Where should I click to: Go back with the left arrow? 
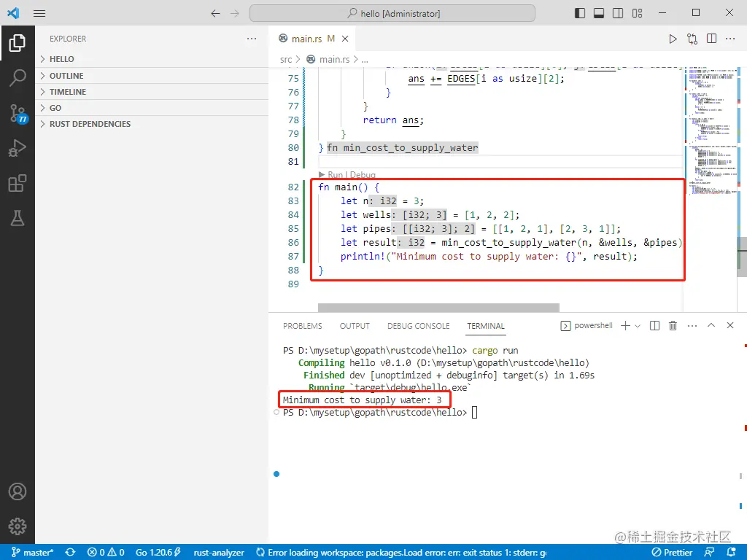coord(215,13)
